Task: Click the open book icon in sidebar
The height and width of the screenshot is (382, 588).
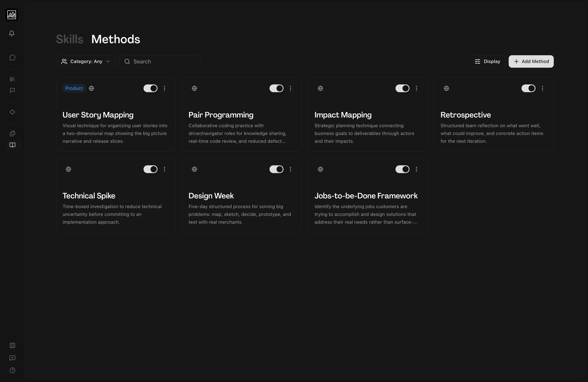Action: coord(12,145)
